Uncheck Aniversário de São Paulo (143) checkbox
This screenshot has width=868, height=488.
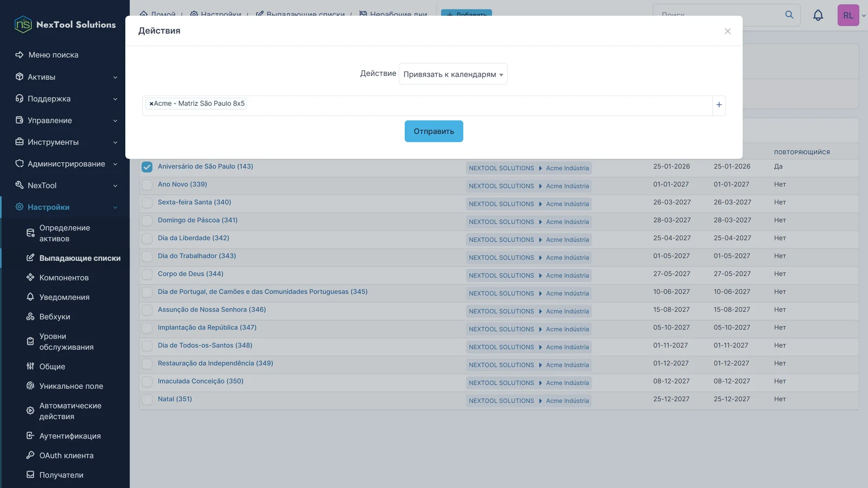[x=147, y=167]
